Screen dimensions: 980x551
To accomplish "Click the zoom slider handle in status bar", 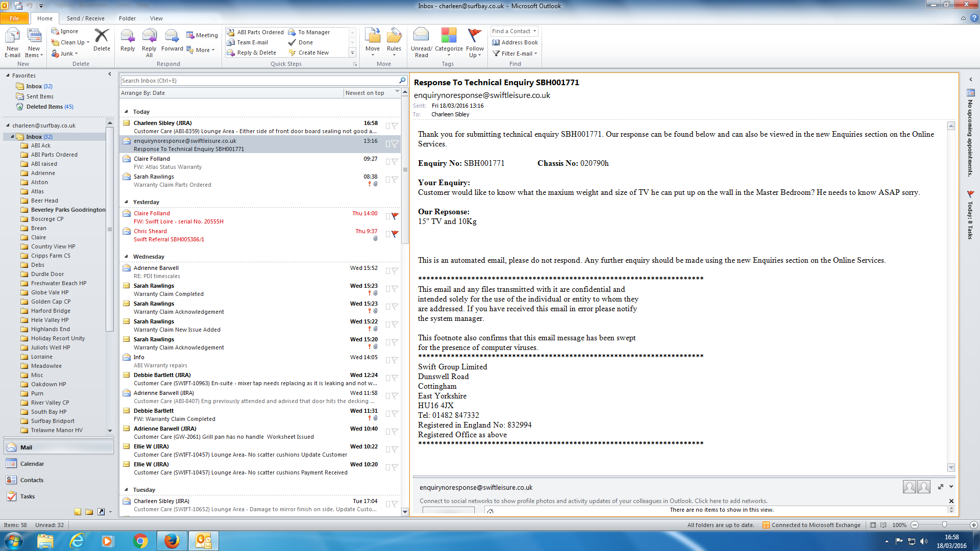I will [944, 524].
